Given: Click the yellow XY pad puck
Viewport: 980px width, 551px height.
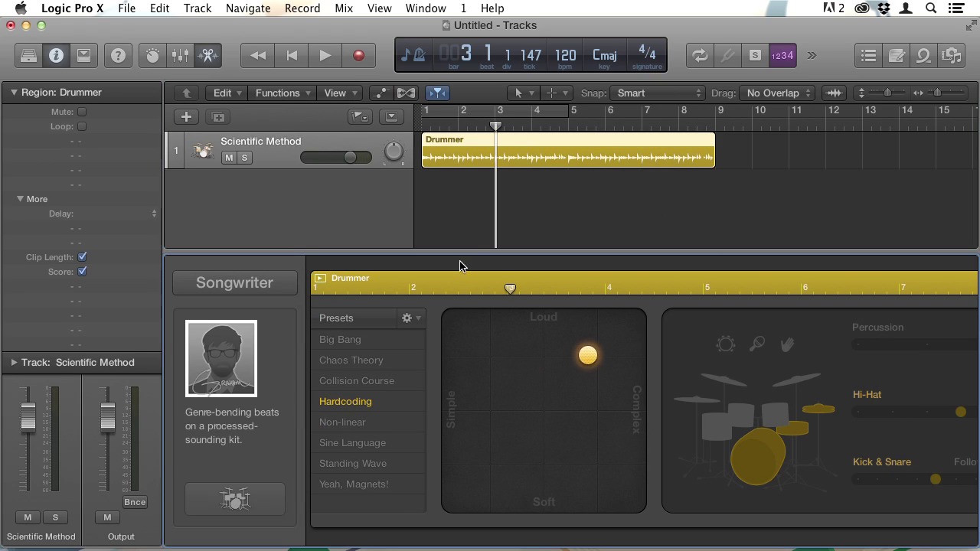Looking at the screenshot, I should (587, 355).
